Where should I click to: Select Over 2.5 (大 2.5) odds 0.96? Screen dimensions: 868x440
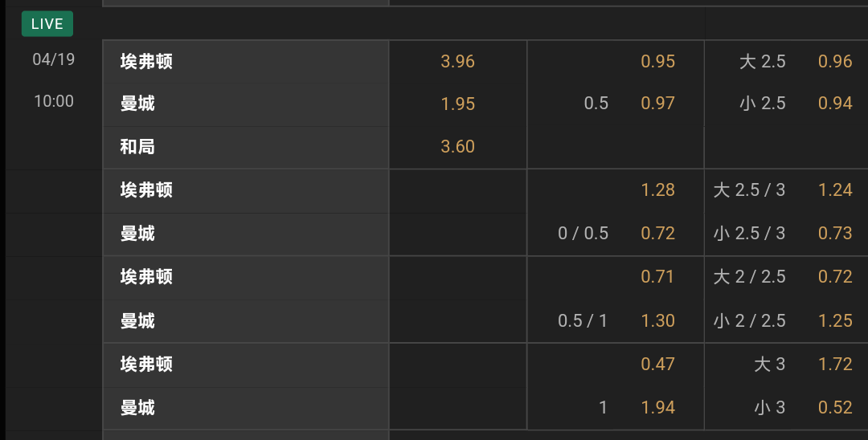point(835,62)
